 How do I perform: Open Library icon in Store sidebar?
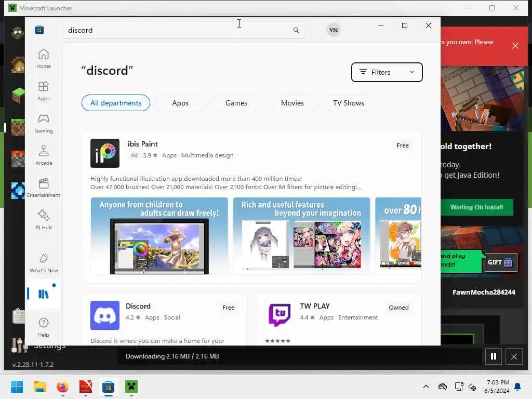point(44,294)
